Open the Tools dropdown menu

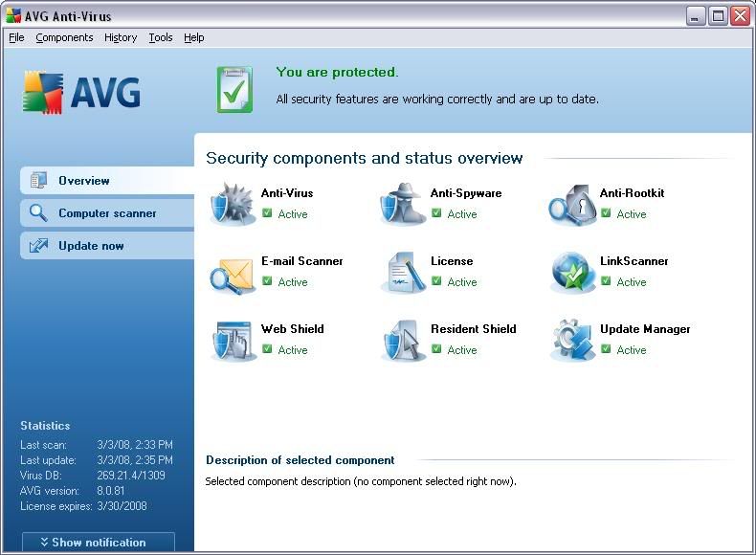coord(161,37)
